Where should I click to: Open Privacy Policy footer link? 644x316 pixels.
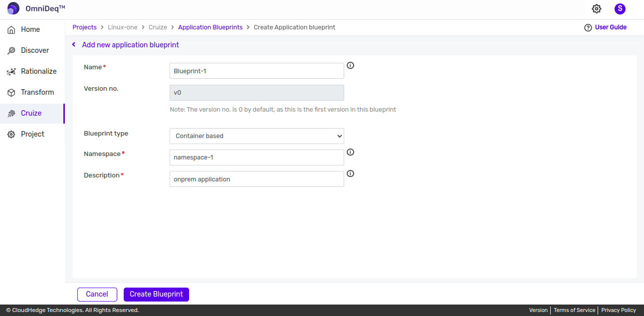coord(619,310)
